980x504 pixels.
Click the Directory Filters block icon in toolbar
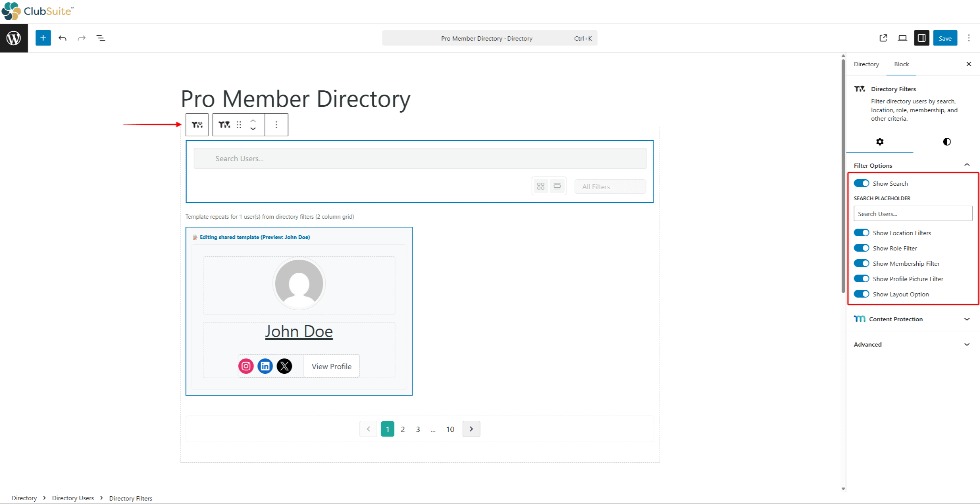tap(225, 124)
